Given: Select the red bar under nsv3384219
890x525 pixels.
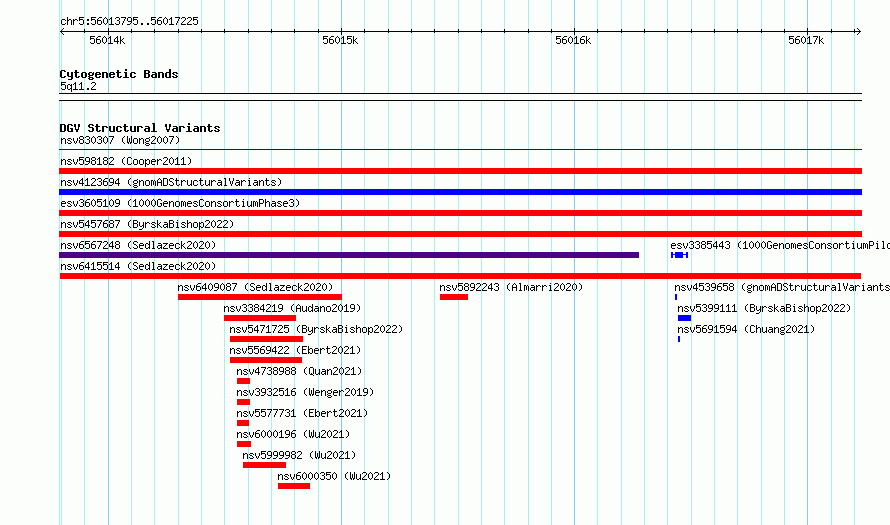Looking at the screenshot, I should coord(260,318).
